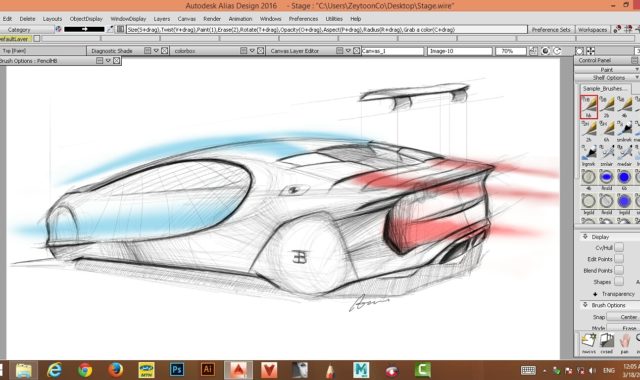Click the black brush color swatch
The width and height of the screenshot is (640, 380).
[84, 29]
